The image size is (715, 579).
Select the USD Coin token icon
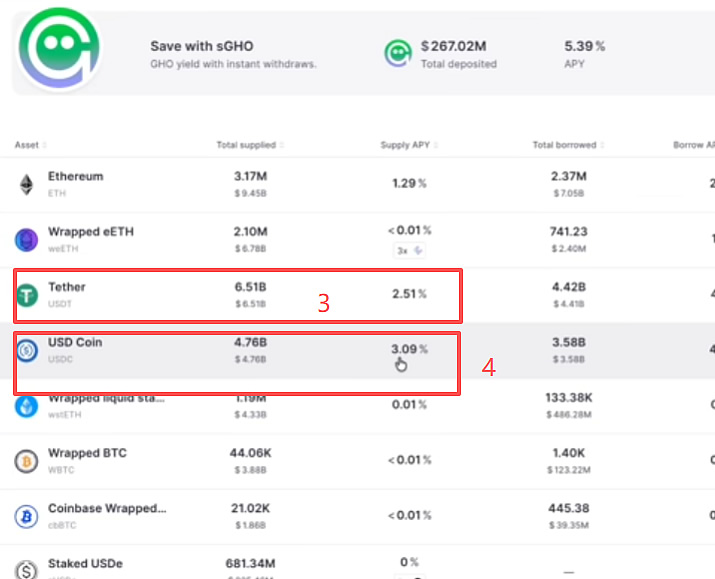(x=26, y=350)
